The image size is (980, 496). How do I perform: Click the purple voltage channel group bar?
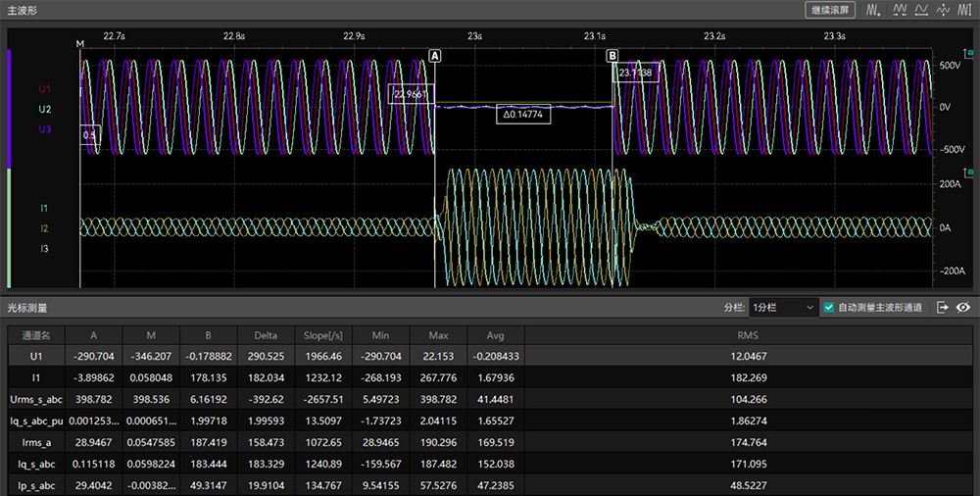click(9, 110)
